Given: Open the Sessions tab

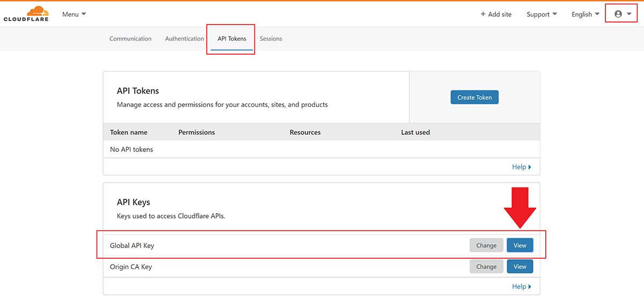Looking at the screenshot, I should coord(271,39).
